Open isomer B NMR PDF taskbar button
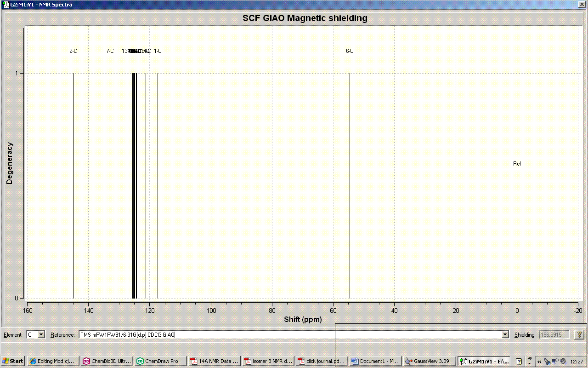This screenshot has width=588, height=368. pos(268,361)
